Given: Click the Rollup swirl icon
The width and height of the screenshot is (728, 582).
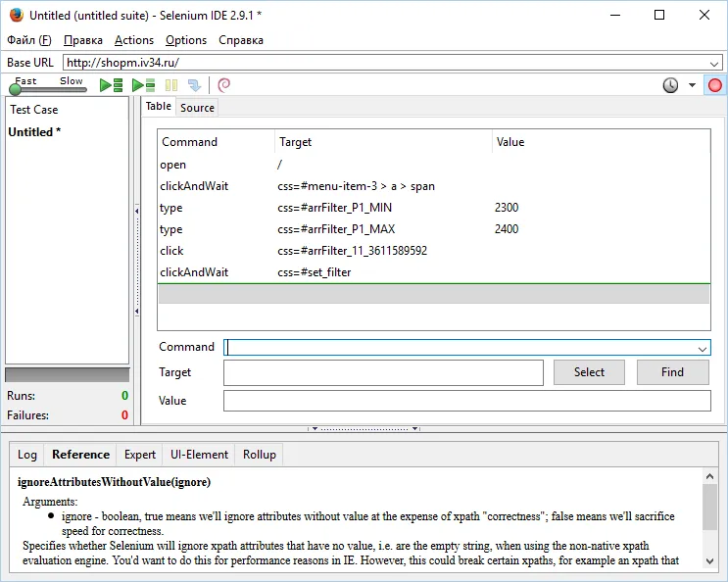Looking at the screenshot, I should (x=223, y=85).
